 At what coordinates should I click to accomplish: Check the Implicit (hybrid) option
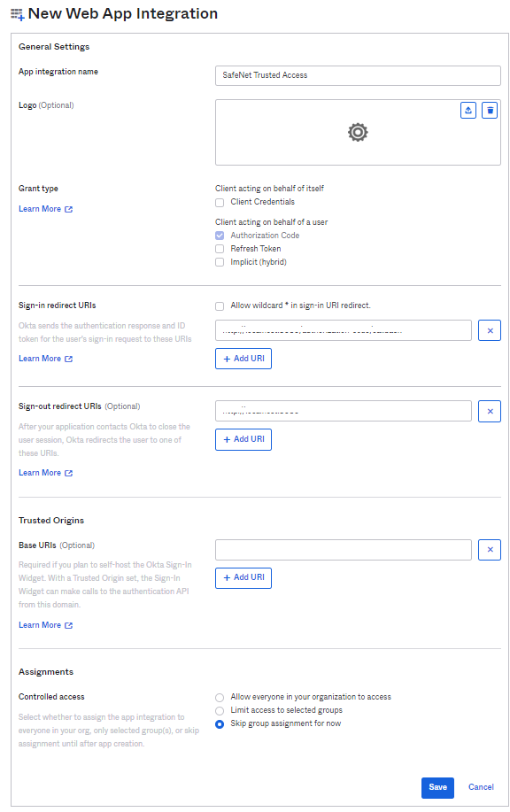(x=220, y=263)
